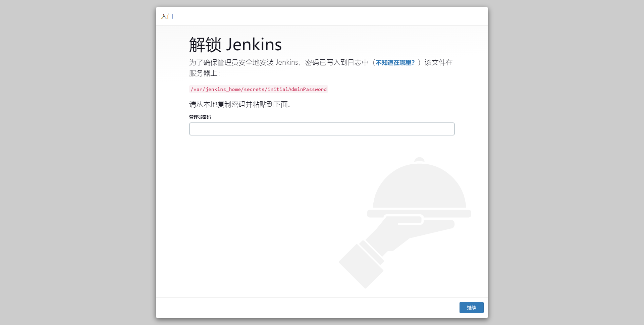Click the word Jenkins in the large heading
This screenshot has width=644, height=325.
click(x=254, y=45)
